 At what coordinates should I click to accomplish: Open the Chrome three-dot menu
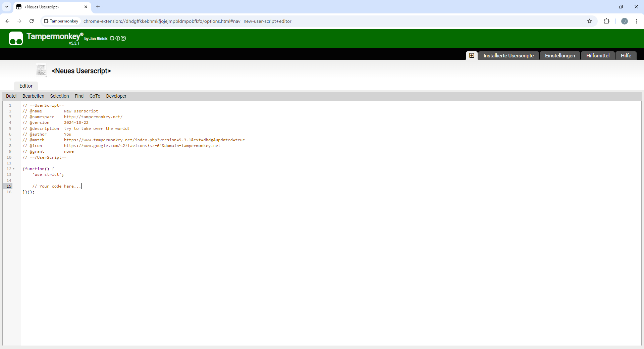(637, 21)
